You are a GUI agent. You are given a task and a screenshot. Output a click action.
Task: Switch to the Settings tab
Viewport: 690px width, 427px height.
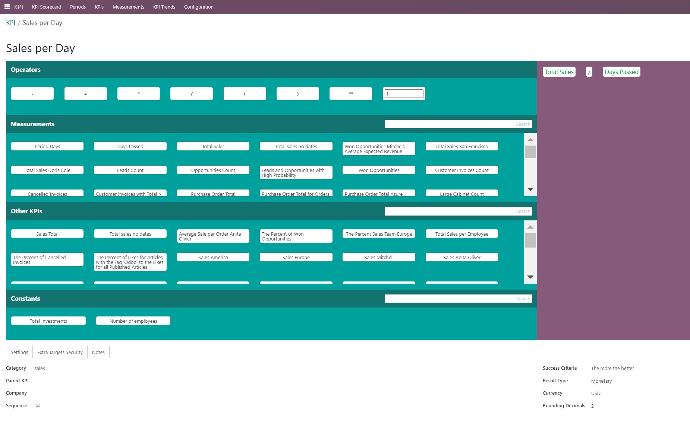pyautogui.click(x=19, y=352)
